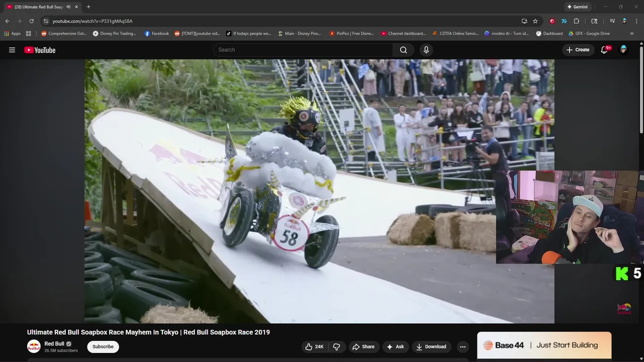Open invideo AI bookmark
Screen dimensions: 644x362
[506, 34]
